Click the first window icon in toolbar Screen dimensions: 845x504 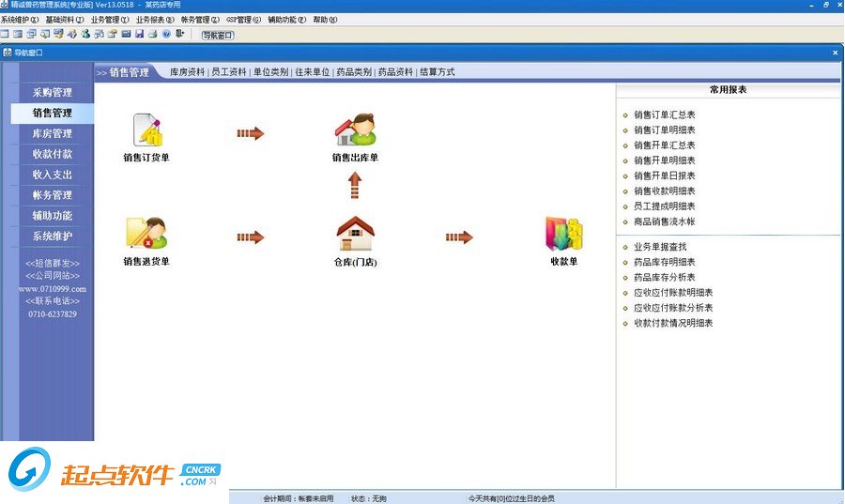pos(5,34)
